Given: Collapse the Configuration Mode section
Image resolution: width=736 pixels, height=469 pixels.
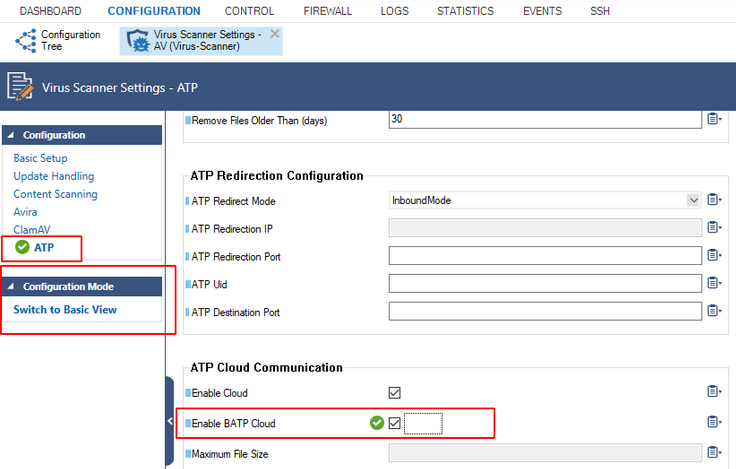Looking at the screenshot, I should 11,286.
